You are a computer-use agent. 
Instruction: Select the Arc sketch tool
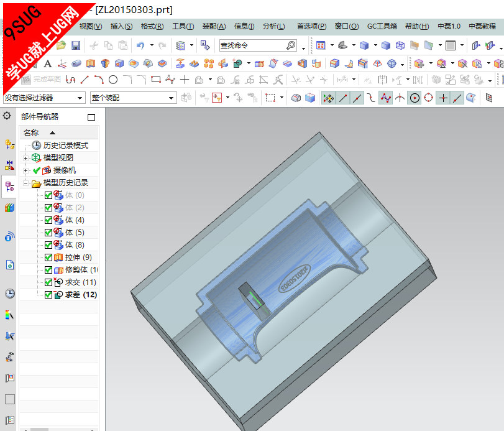coord(99,80)
